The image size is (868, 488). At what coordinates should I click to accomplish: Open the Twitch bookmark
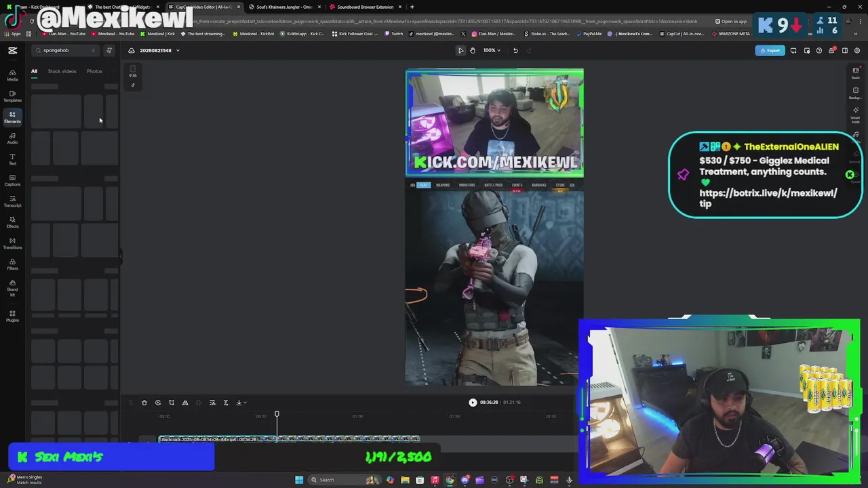pos(393,33)
